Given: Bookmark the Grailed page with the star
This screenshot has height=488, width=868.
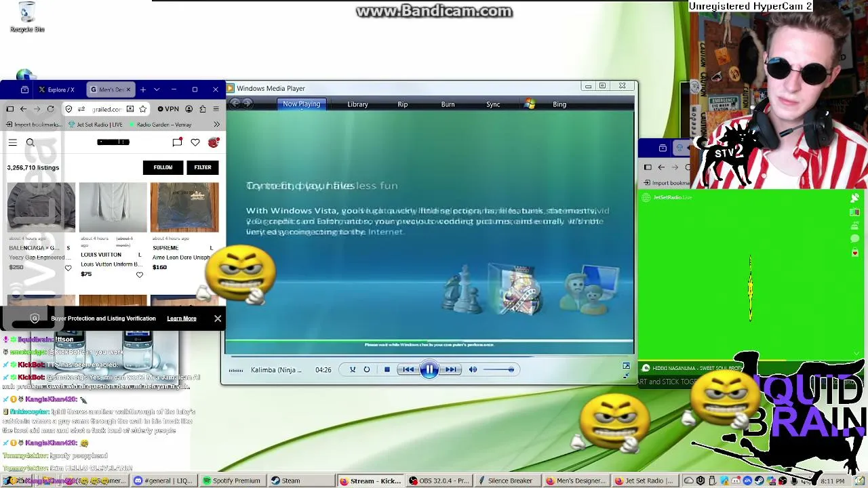Looking at the screenshot, I should pos(142,108).
